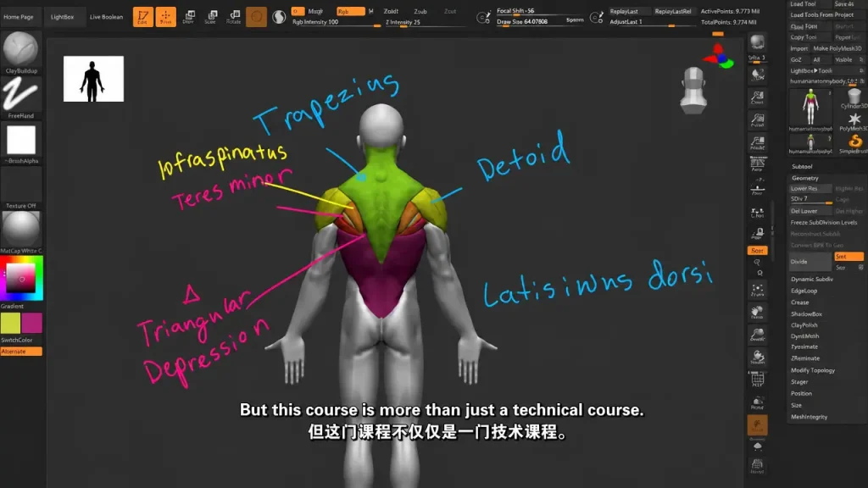This screenshot has width=868, height=488.
Task: Click the Make PolyMesh3D button
Action: (x=837, y=48)
